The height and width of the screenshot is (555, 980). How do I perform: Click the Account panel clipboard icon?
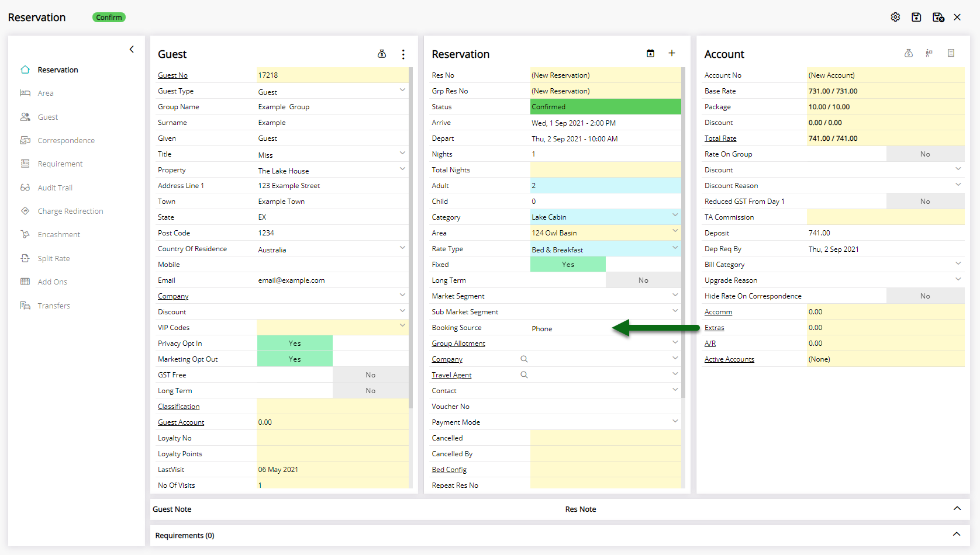(x=951, y=53)
